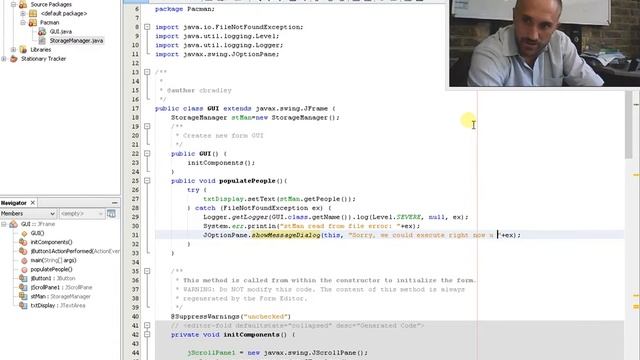Open the <empty> filter dropdown
The height and width of the screenshot is (360, 640).
(81, 213)
